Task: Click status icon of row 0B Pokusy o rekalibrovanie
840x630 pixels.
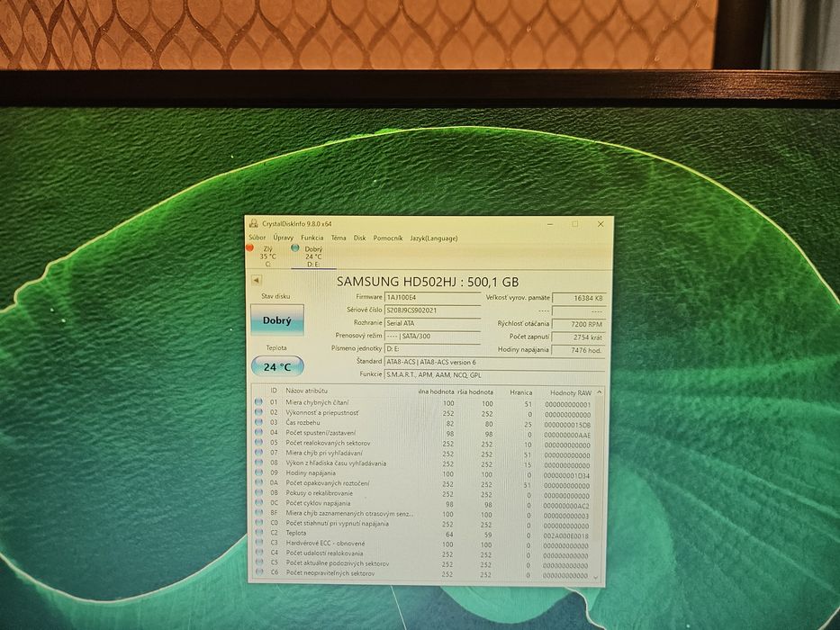Action: point(258,493)
